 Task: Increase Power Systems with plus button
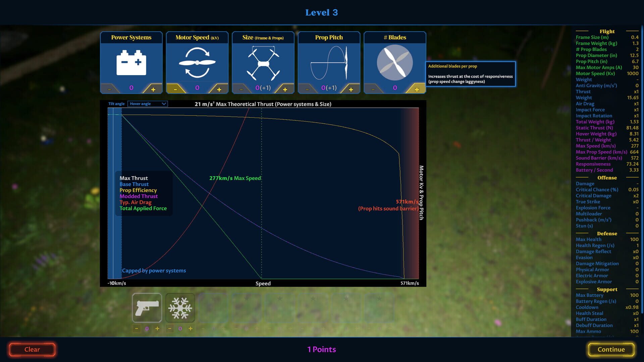pos(153,89)
